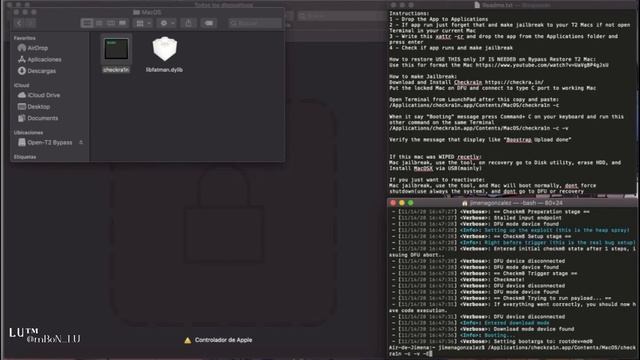This screenshot has height=360, width=640.
Task: Click the 'Checkm8 Preparation stage' log line
Action: coord(490,212)
